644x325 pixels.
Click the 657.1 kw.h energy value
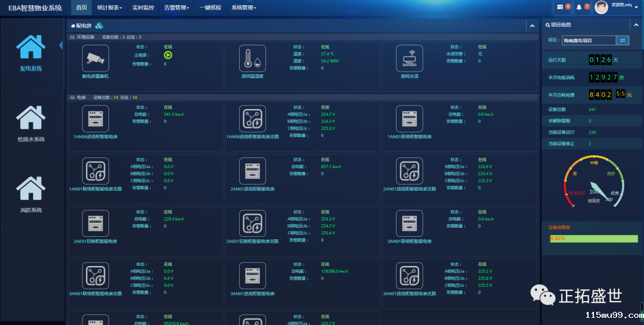coord(330,166)
